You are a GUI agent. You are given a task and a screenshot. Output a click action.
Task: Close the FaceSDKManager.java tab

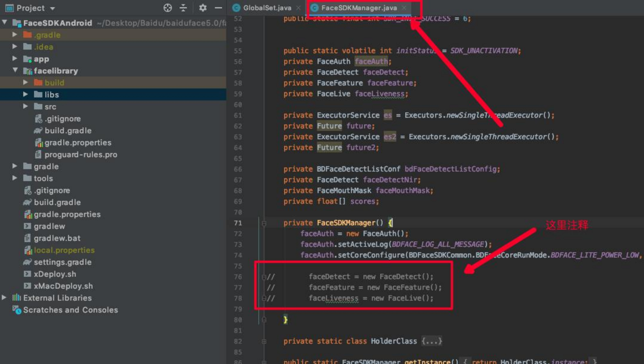[x=404, y=8]
